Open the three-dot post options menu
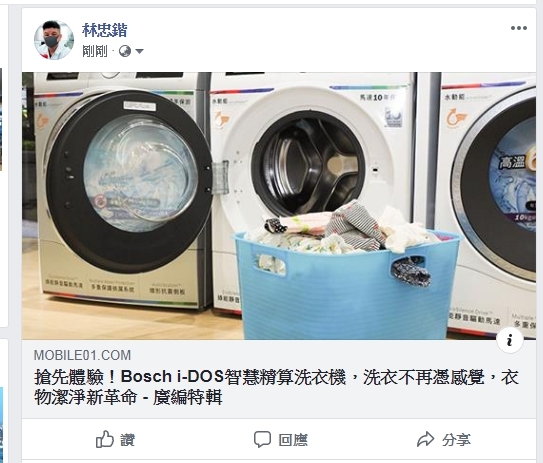Image resolution: width=543 pixels, height=463 pixels. coord(518,28)
